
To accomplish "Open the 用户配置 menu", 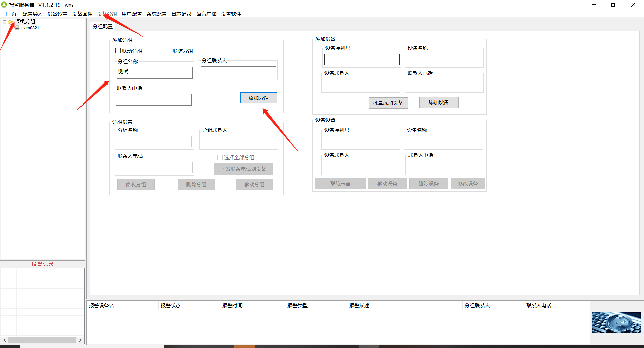I will (x=132, y=14).
